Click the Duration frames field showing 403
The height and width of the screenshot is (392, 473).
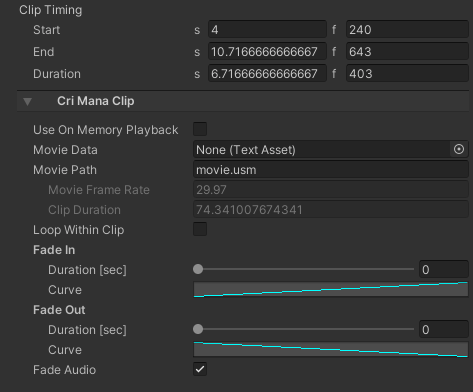(407, 73)
